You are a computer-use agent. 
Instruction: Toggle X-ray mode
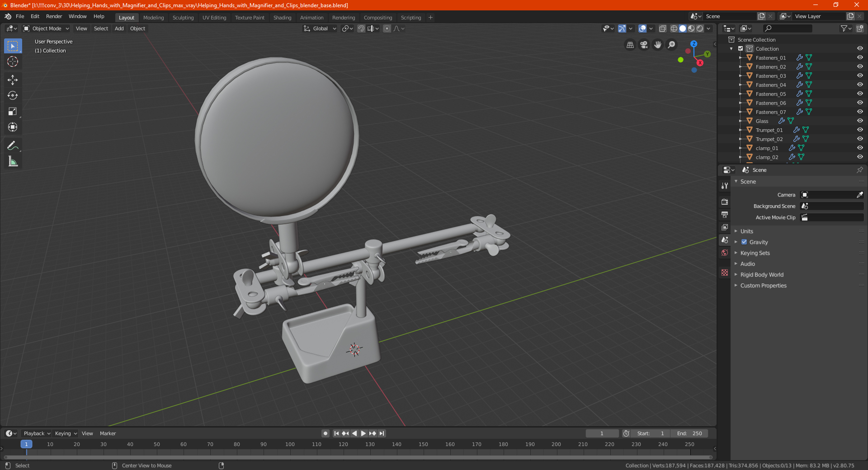pyautogui.click(x=662, y=28)
